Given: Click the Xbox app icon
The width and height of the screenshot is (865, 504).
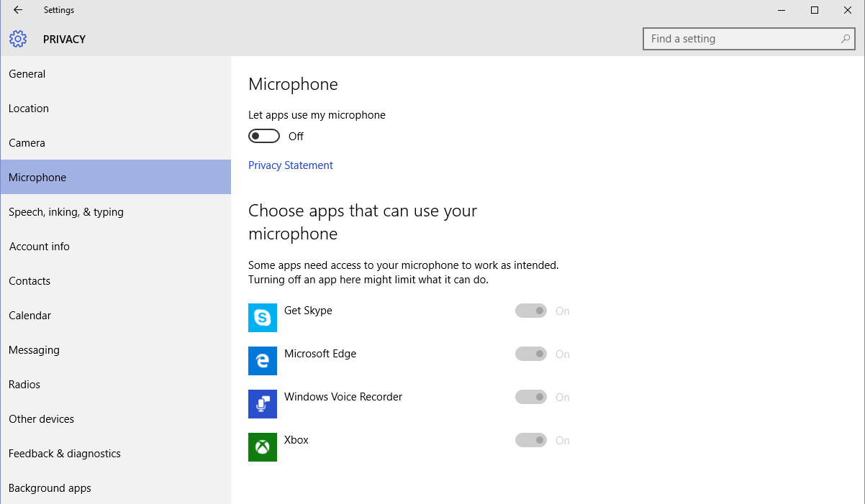Looking at the screenshot, I should pos(263,447).
